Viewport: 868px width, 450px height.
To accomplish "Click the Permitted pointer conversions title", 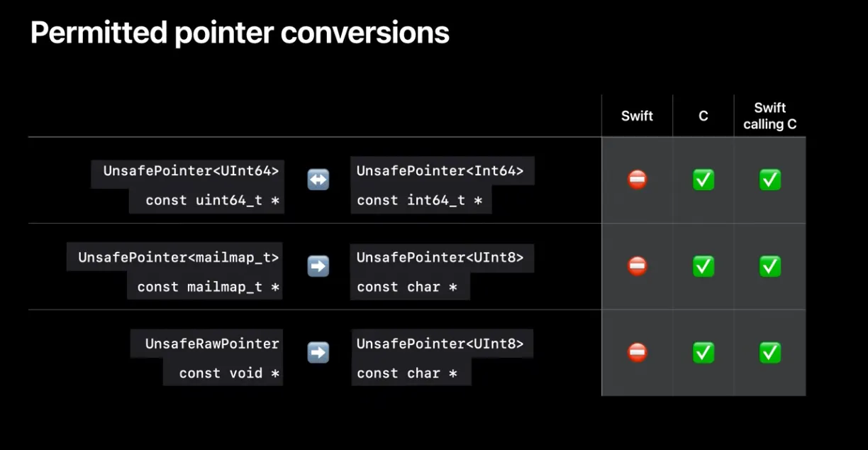I will pos(240,33).
